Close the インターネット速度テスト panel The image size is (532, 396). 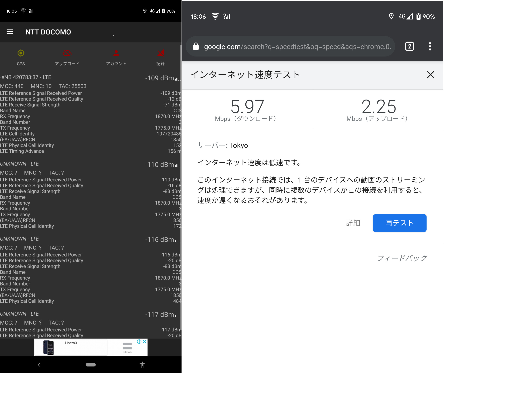pos(430,75)
